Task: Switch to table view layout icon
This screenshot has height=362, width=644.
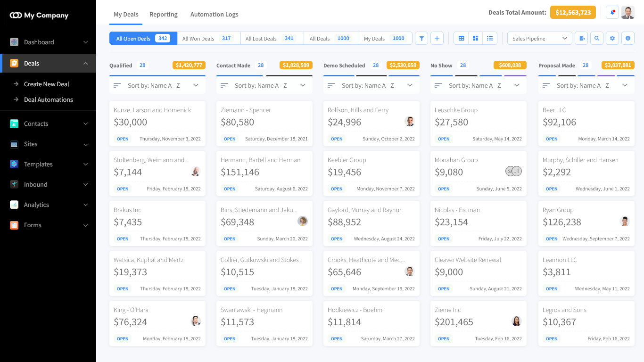Action: point(461,39)
